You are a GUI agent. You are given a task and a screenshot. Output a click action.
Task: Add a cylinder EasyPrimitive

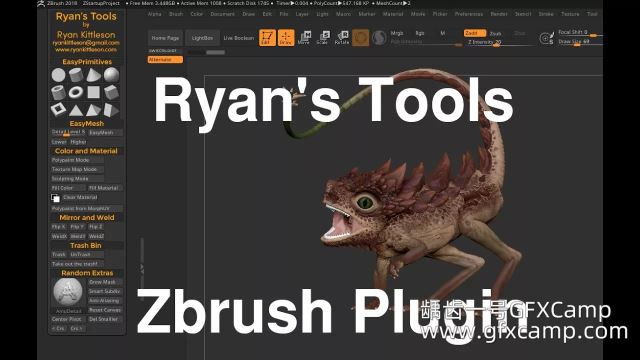pos(76,75)
